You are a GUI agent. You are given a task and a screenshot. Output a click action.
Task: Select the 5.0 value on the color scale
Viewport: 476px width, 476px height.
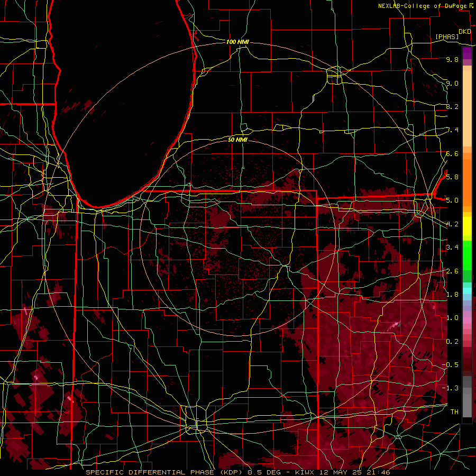[x=452, y=200]
